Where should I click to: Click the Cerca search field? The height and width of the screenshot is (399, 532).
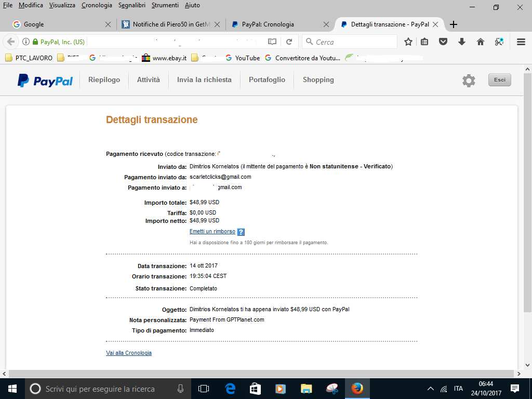pyautogui.click(x=350, y=42)
